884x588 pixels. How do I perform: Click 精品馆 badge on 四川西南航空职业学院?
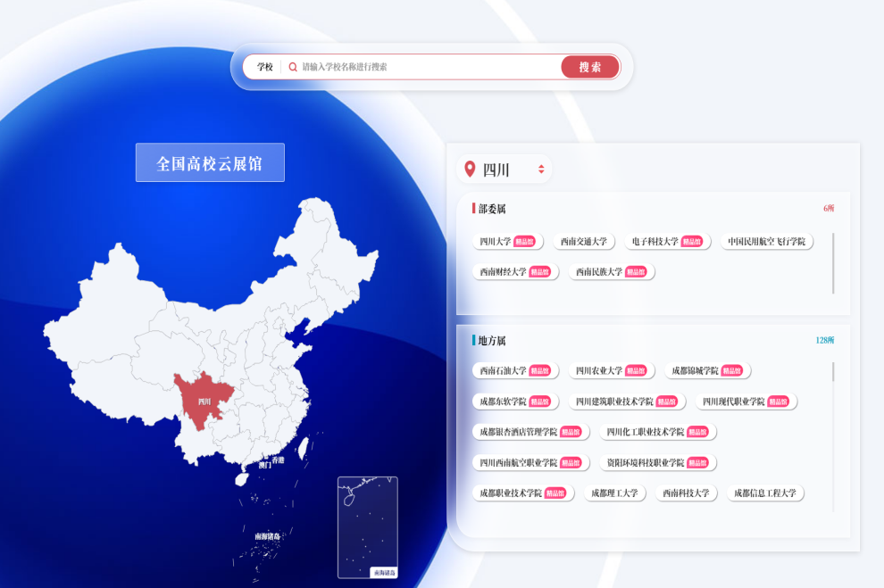(571, 462)
